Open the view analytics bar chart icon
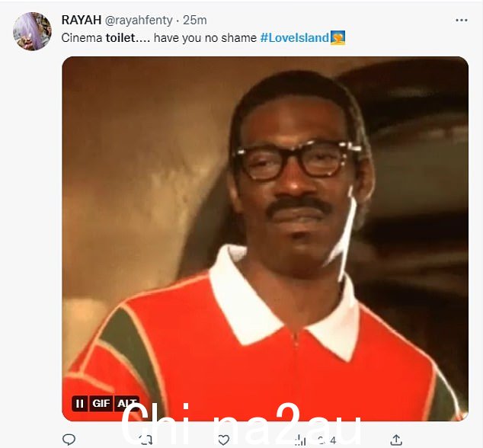 [300, 440]
